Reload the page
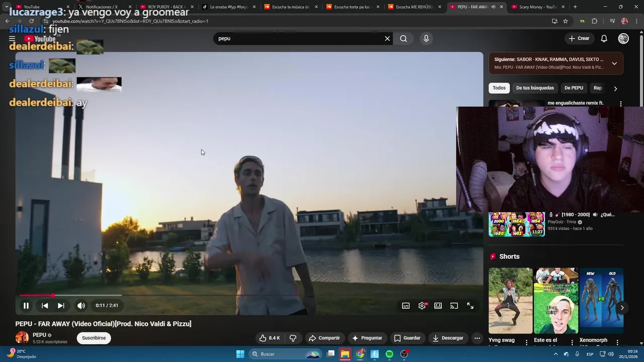Screen dimensions: 644x362 tap(31, 21)
